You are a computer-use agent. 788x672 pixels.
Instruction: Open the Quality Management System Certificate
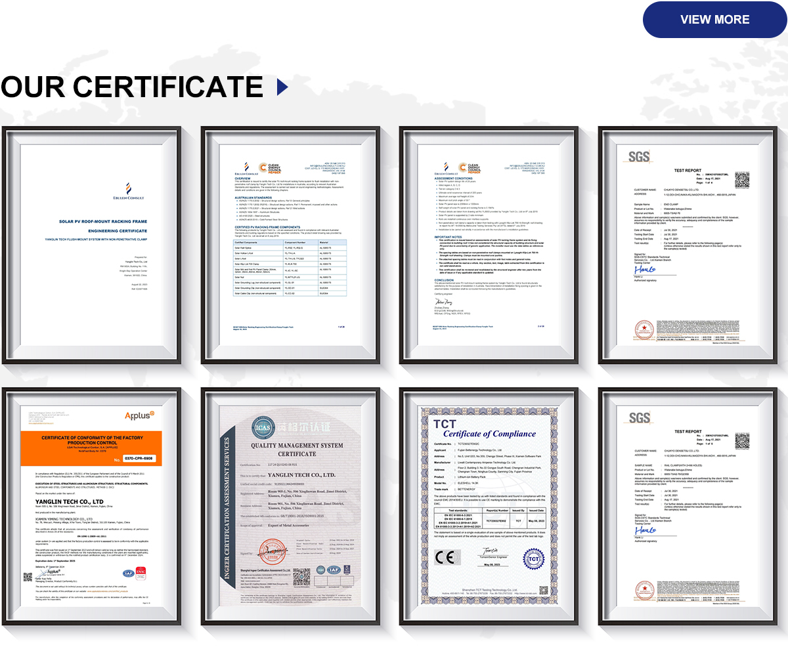[290, 506]
